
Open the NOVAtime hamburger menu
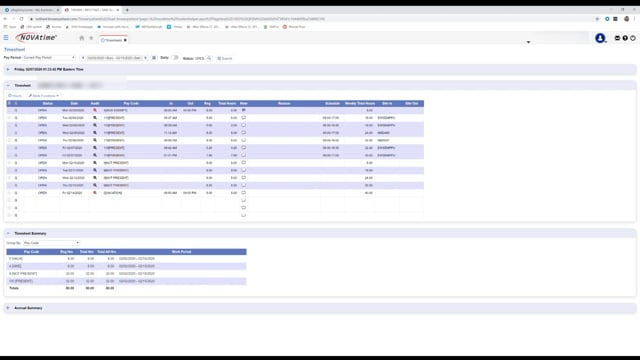coord(6,38)
